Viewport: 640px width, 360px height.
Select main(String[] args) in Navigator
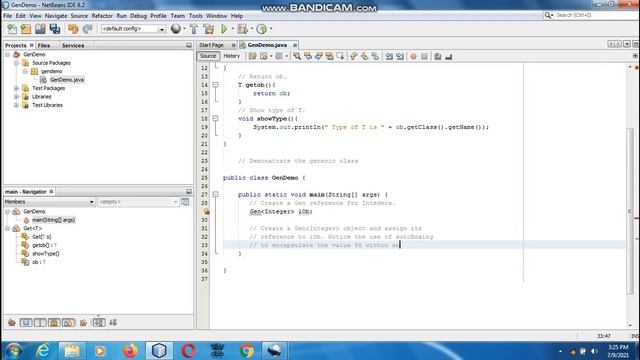(x=53, y=220)
